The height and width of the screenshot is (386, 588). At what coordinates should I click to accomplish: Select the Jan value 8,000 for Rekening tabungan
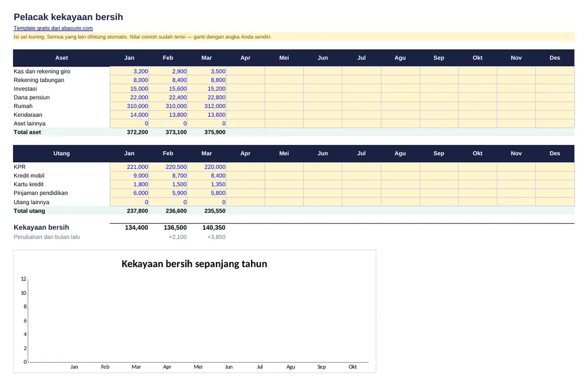click(129, 80)
